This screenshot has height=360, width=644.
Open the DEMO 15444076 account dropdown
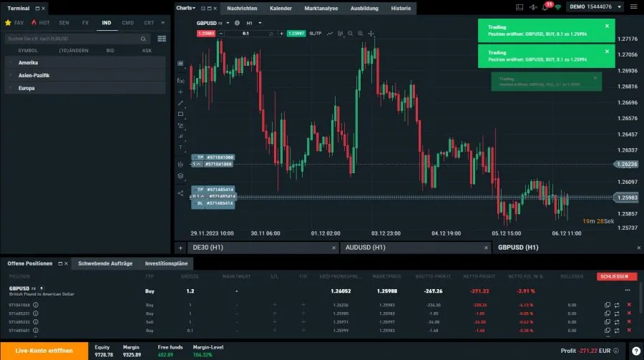[x=595, y=7]
